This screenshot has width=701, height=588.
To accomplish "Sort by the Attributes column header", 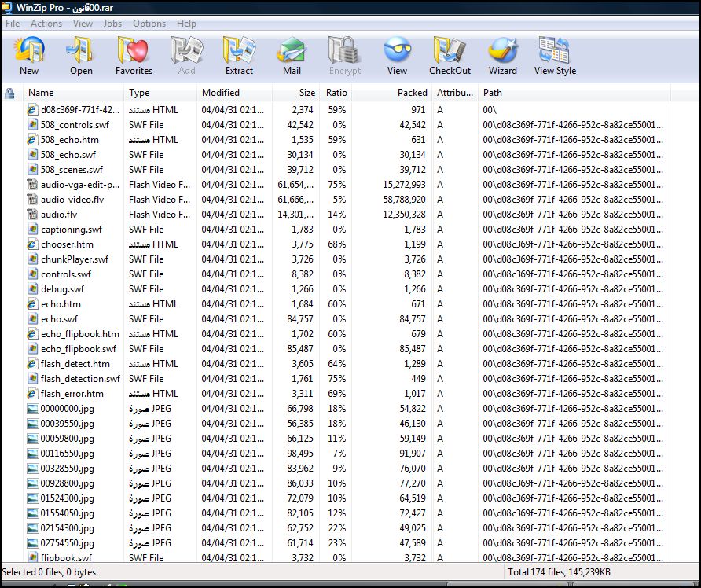I will tap(455, 93).
